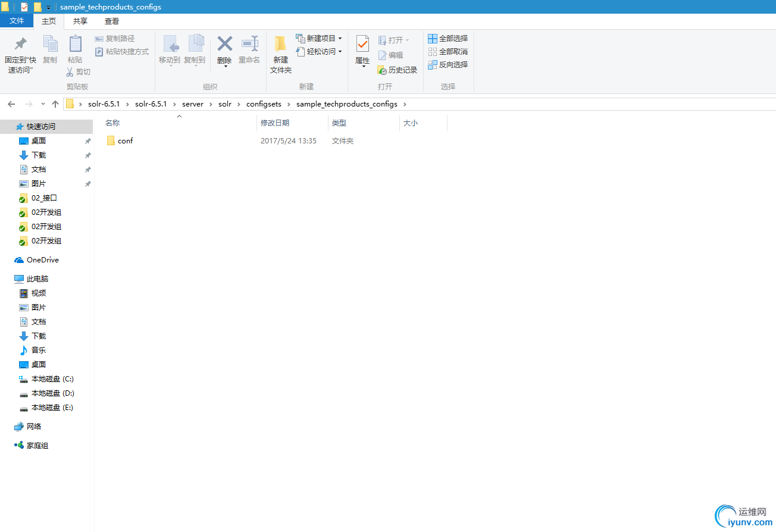Expand the dropdown arrow beside 打开
Viewport: 776px width, 532px height.
click(x=408, y=40)
